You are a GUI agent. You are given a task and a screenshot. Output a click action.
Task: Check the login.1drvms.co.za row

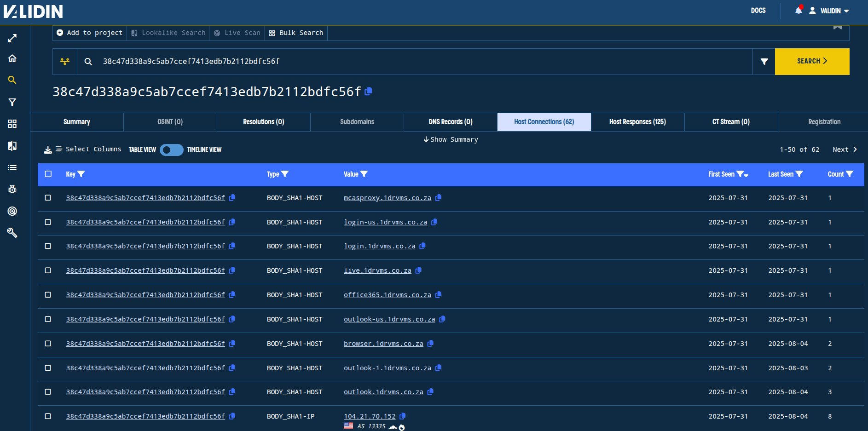pyautogui.click(x=48, y=246)
